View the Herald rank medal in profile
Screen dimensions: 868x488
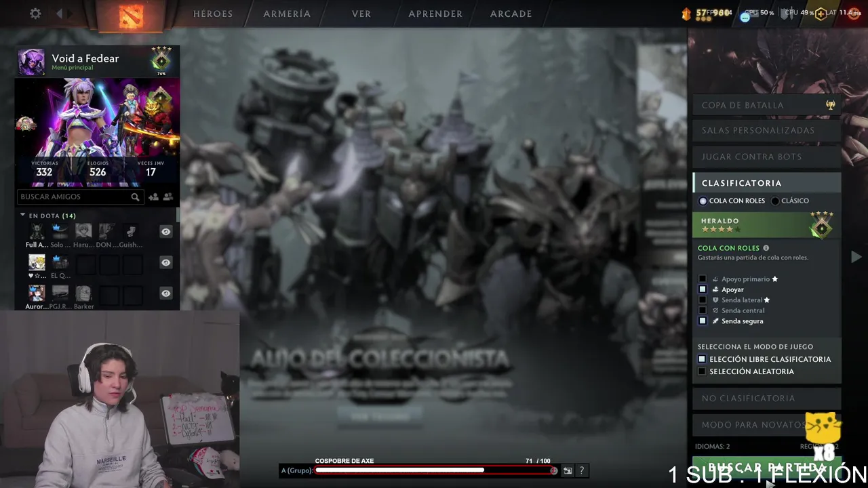pos(161,60)
